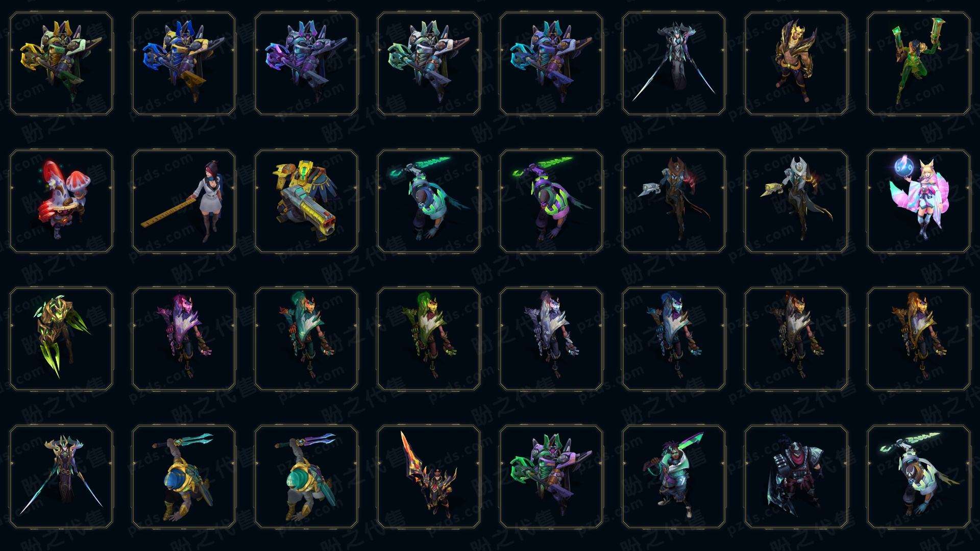Pick the purple mech chroma in the top row
This screenshot has width=980, height=551.
pos(306,64)
